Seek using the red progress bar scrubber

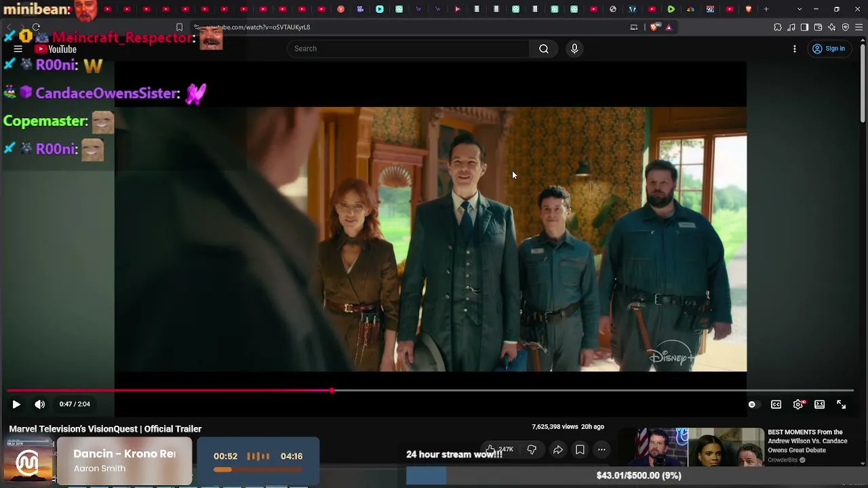coord(332,391)
